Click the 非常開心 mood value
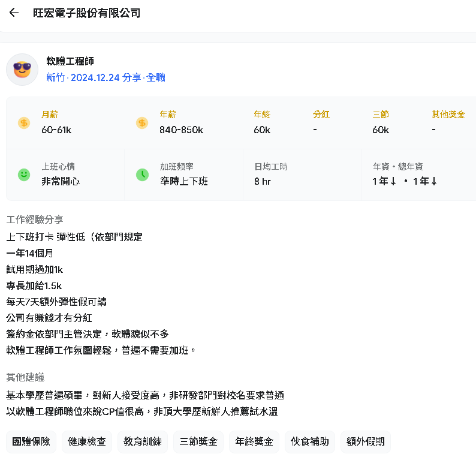The width and height of the screenshot is (476, 457). (x=61, y=181)
